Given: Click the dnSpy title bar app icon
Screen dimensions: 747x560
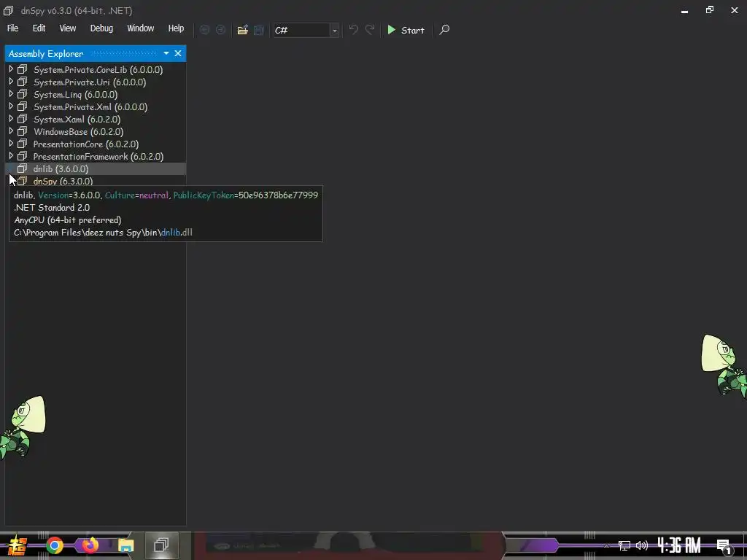Looking at the screenshot, I should tap(8, 10).
